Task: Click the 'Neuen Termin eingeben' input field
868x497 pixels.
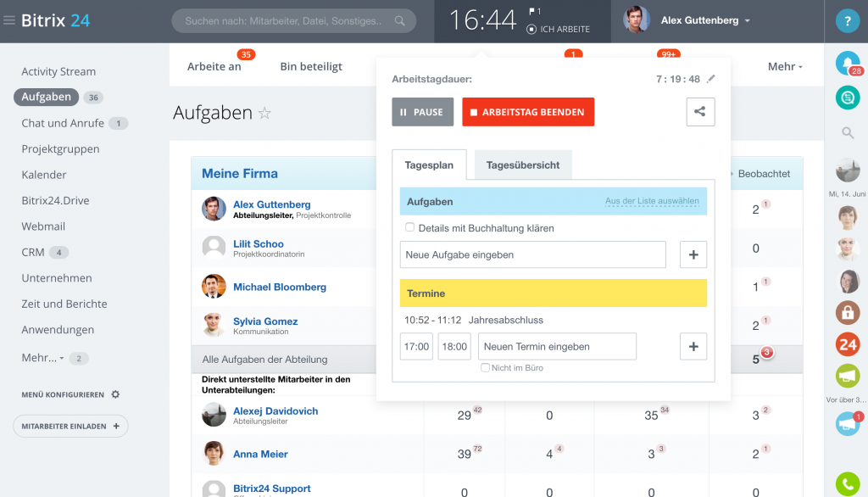Action: pyautogui.click(x=557, y=347)
